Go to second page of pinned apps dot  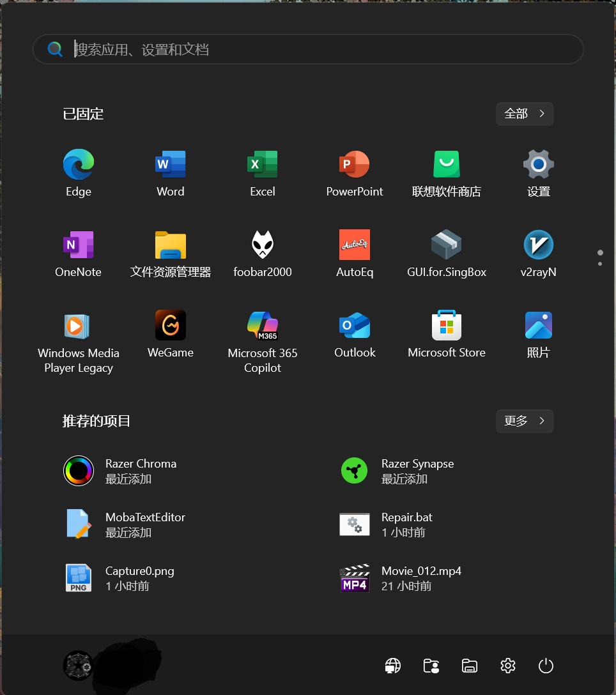(x=600, y=264)
